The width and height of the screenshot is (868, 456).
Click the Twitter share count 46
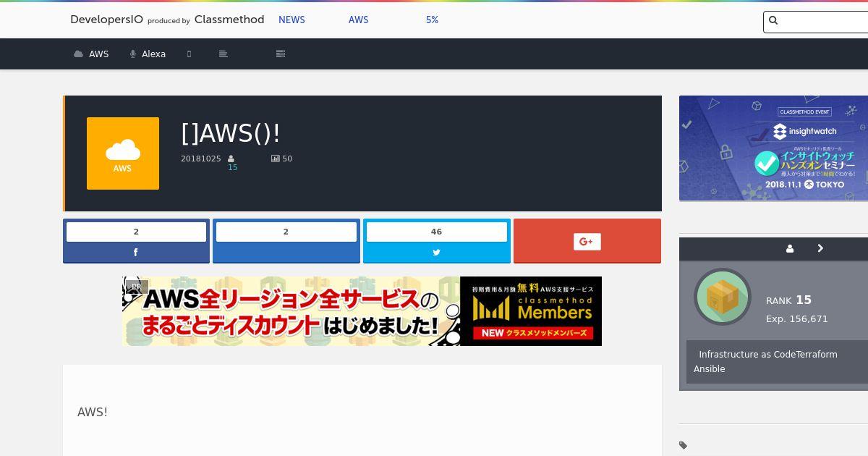(x=436, y=232)
